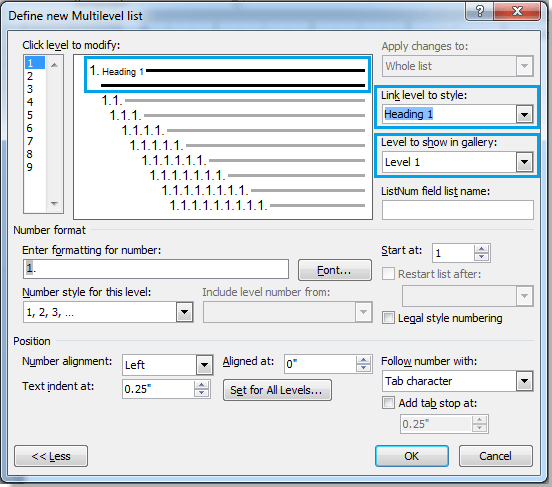
Task: Open Number style for this level dropdown
Action: 184,312
